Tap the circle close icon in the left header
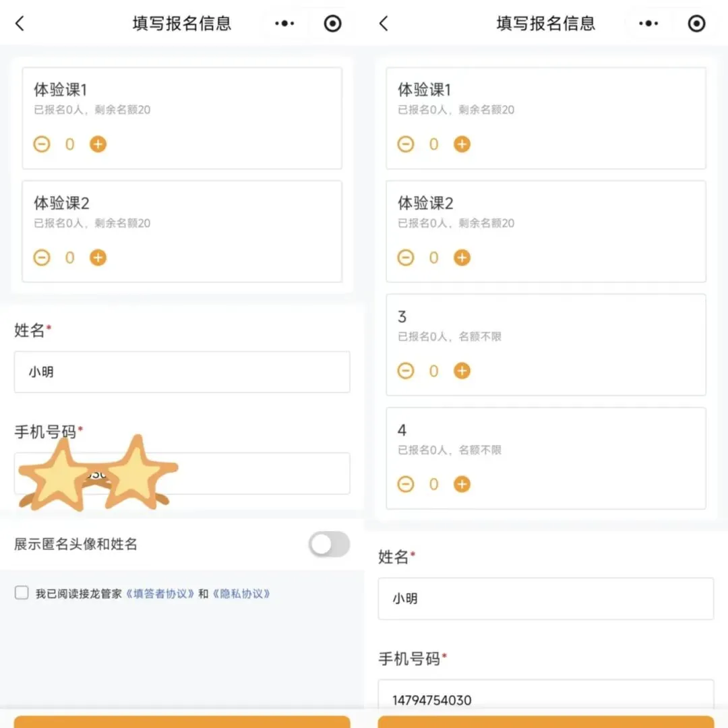The image size is (728, 728). pos(332,23)
